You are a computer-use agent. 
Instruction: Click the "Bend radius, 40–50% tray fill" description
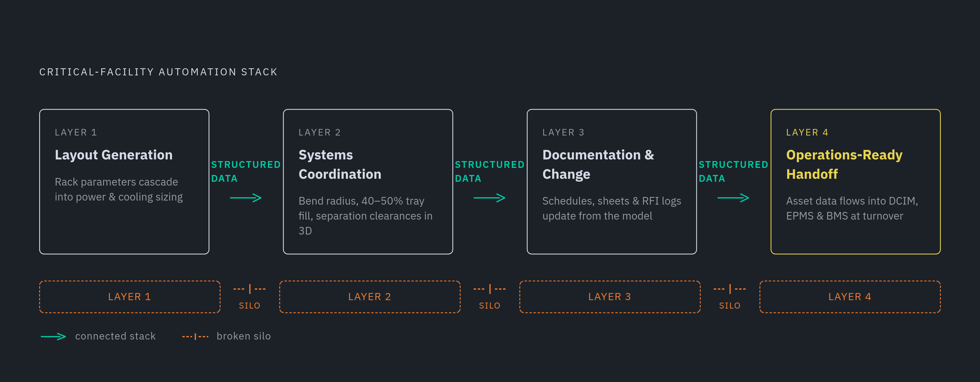pyautogui.click(x=366, y=215)
